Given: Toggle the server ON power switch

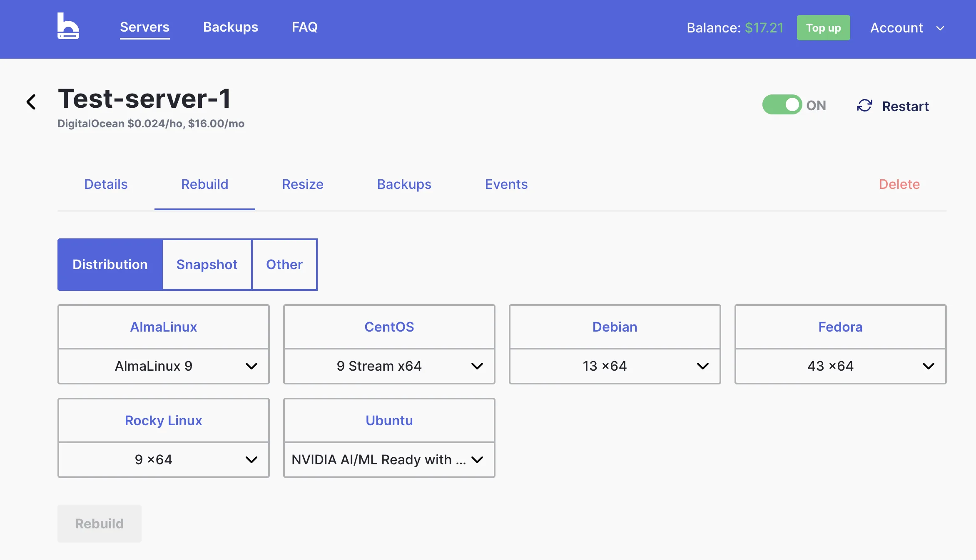Looking at the screenshot, I should (x=782, y=105).
